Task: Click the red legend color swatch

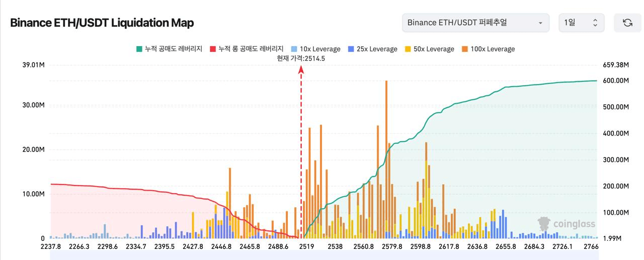Action: [213, 49]
